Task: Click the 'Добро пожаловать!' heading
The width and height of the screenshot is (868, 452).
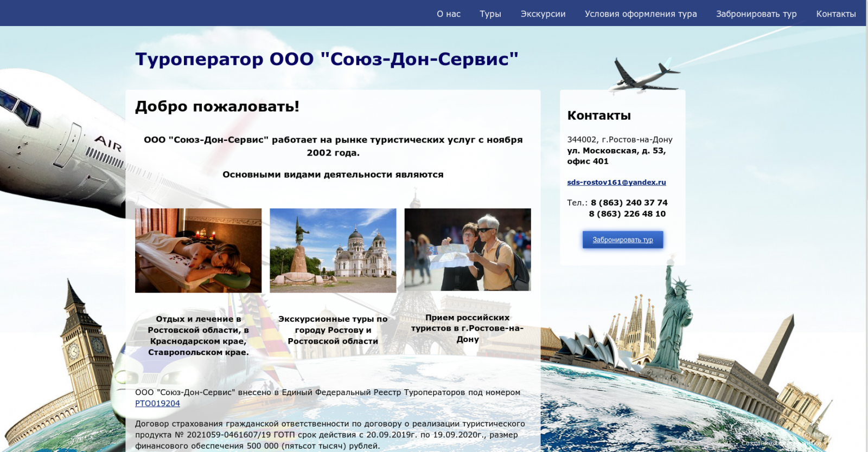Action: click(217, 106)
